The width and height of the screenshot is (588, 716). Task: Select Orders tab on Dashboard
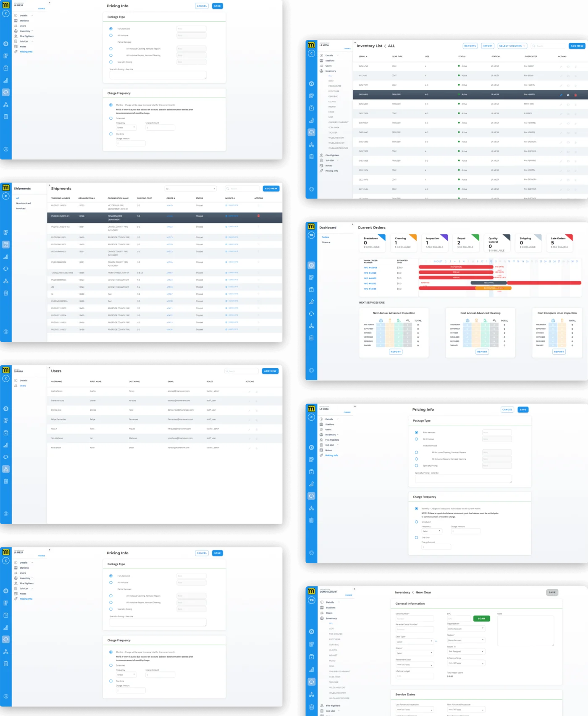pyautogui.click(x=325, y=237)
